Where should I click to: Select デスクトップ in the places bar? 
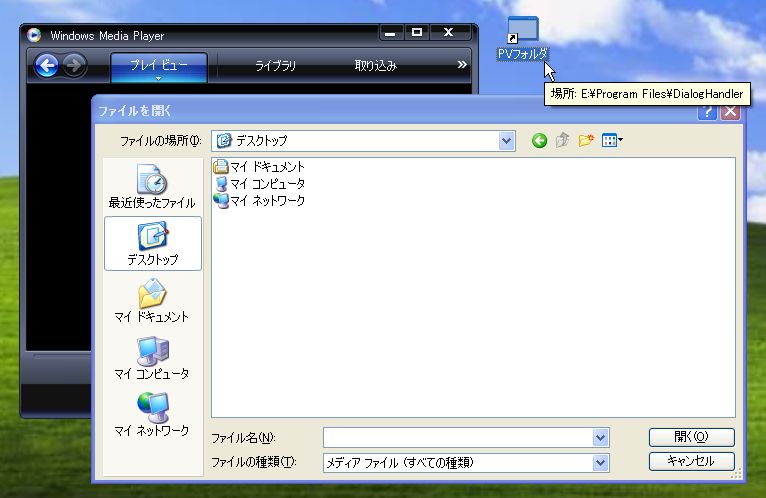[153, 243]
